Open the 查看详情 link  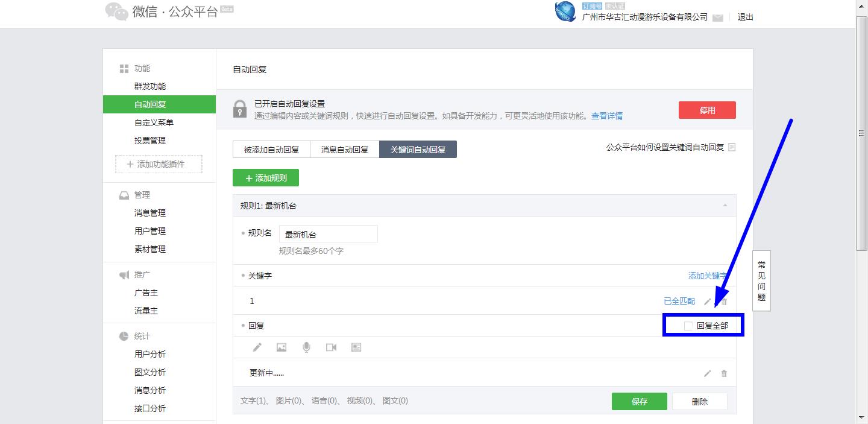(x=608, y=116)
